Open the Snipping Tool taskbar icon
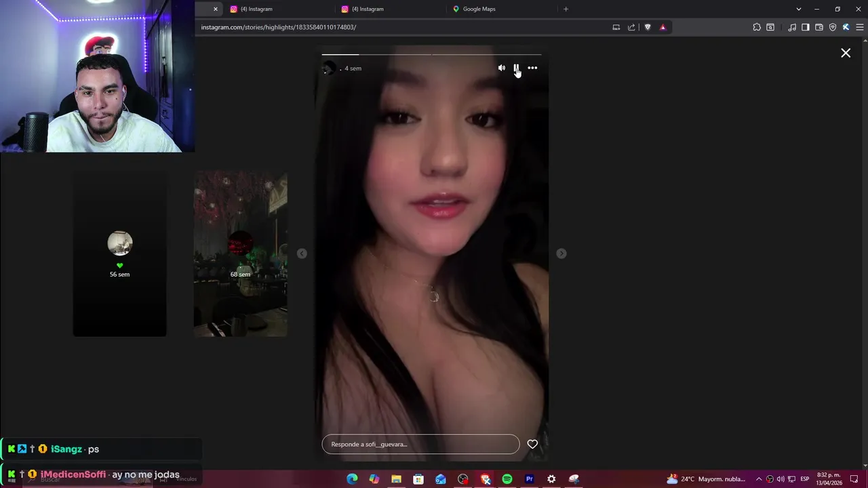 (574, 479)
